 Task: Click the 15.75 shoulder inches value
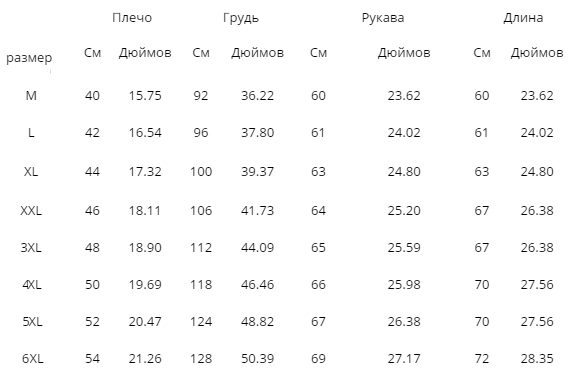pos(145,96)
